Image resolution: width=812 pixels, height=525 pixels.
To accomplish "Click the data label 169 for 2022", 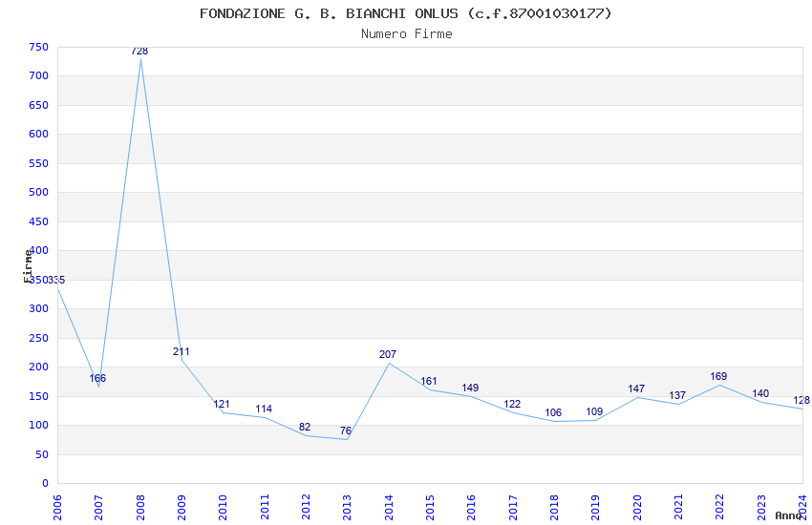I will coord(718,376).
